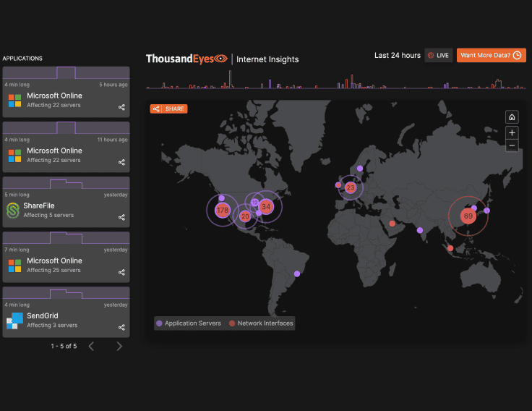
Task: Click the Internet Insights title
Action: click(267, 59)
